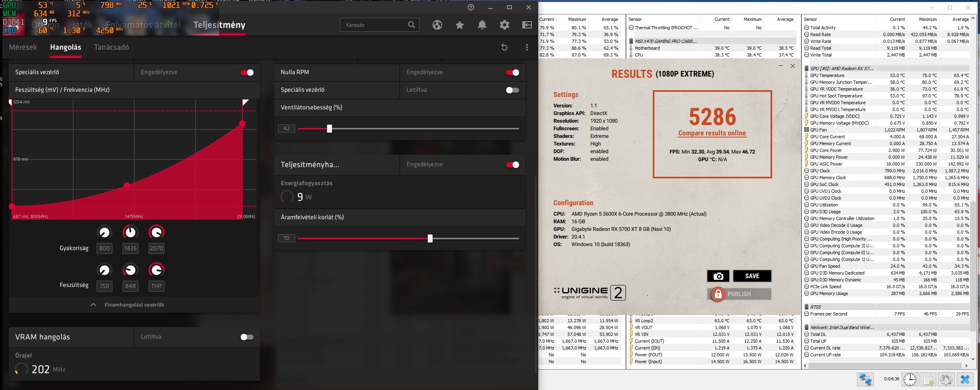980x390 pixels.
Task: Enable the VRAM hangolás toggle
Action: click(x=247, y=337)
